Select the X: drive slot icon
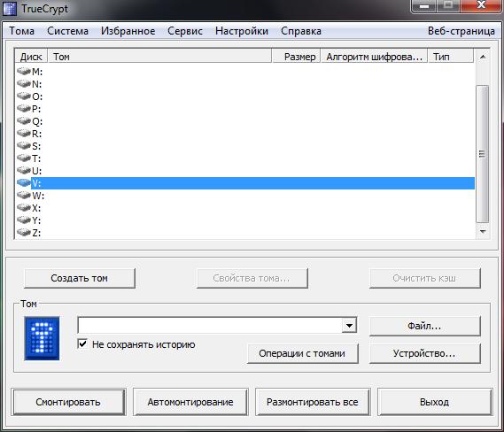The height and width of the screenshot is (432, 504). pyautogui.click(x=24, y=207)
